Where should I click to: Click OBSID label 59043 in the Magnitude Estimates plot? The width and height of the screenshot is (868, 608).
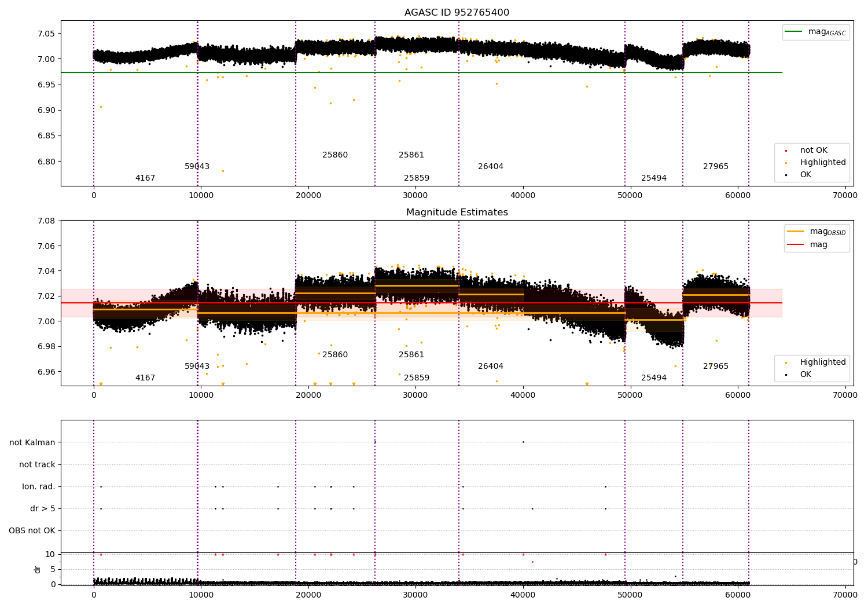[197, 367]
